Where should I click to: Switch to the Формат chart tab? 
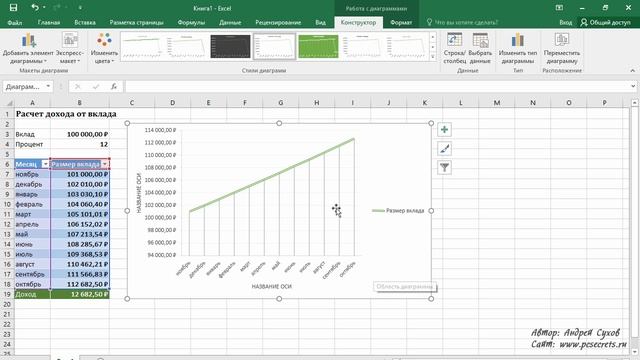[x=401, y=22]
